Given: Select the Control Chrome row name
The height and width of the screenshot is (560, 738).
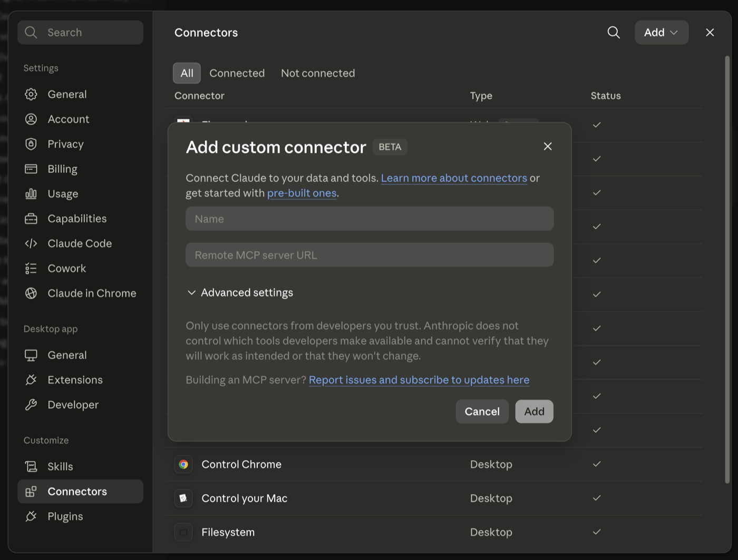Looking at the screenshot, I should (x=241, y=464).
